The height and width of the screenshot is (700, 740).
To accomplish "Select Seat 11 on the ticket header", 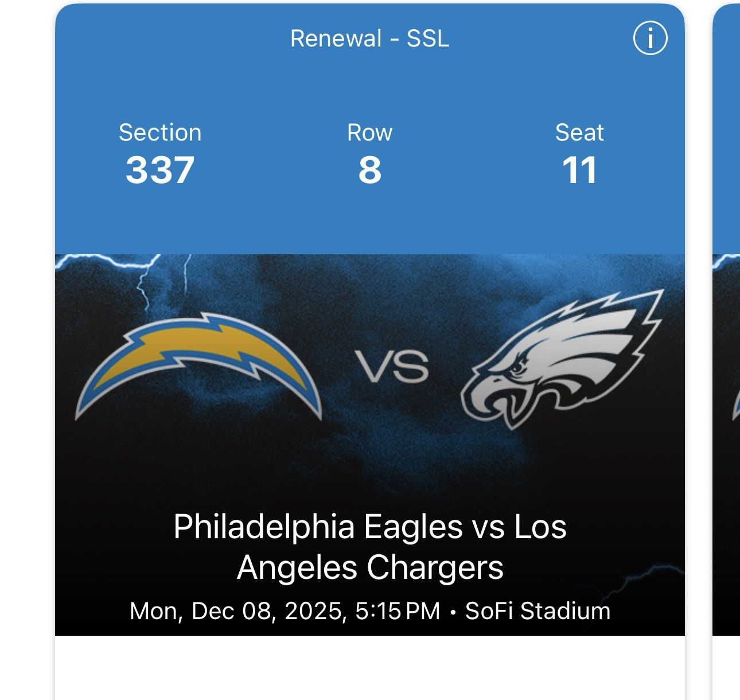I will point(581,168).
